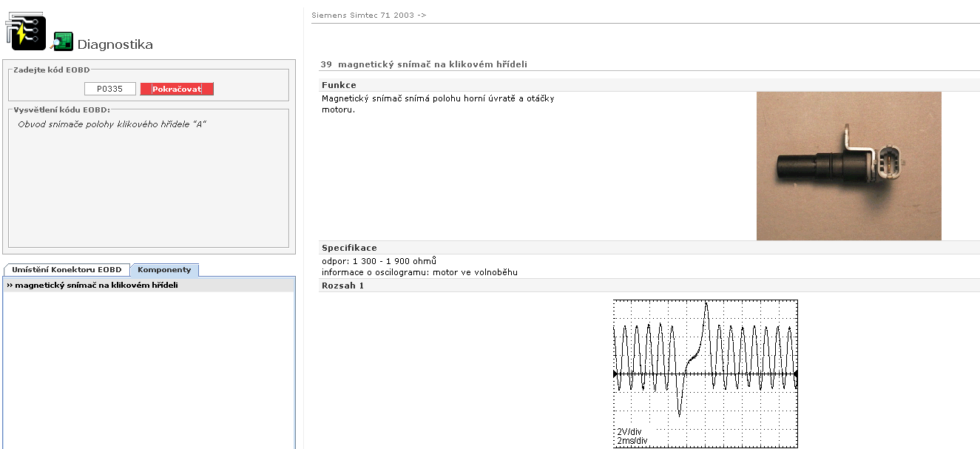Screen dimensions: 980x449
Task: Click the circuit board magnifier Diagnostika icon
Action: click(x=63, y=42)
